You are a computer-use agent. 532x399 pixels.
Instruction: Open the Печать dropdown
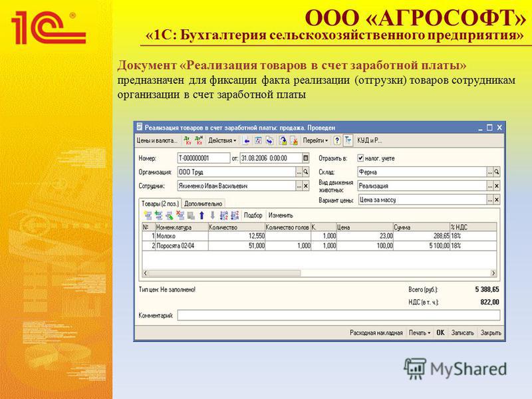point(420,333)
